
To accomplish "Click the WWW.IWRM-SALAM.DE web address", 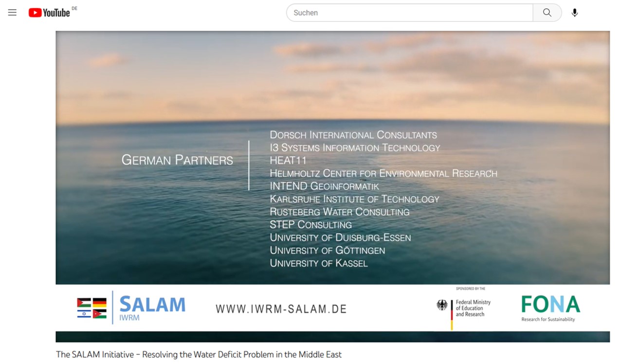I will tap(281, 309).
